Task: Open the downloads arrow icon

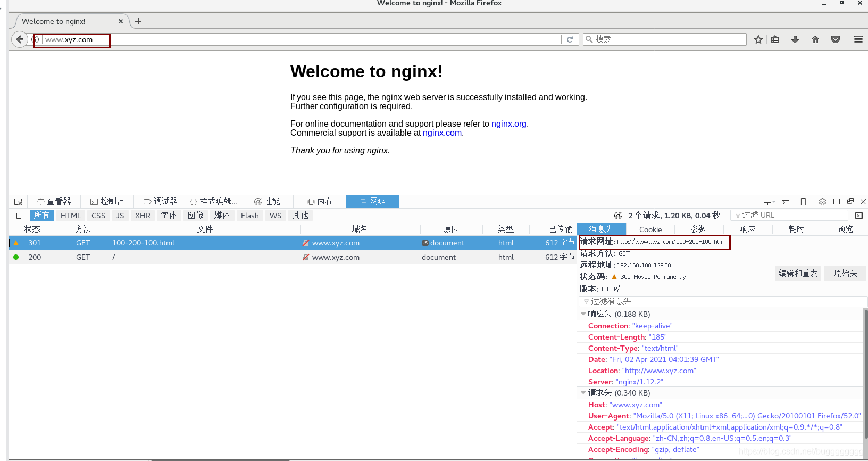Action: 795,39
